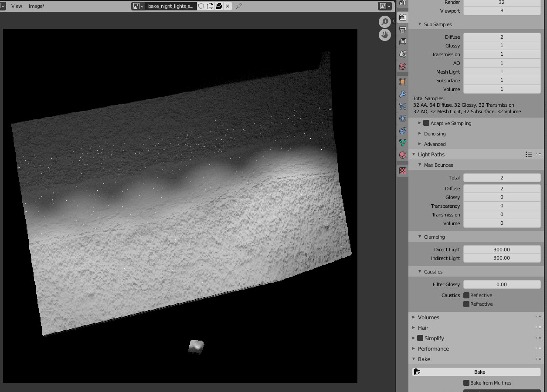Click the Diffuse sub samples field

(x=502, y=37)
